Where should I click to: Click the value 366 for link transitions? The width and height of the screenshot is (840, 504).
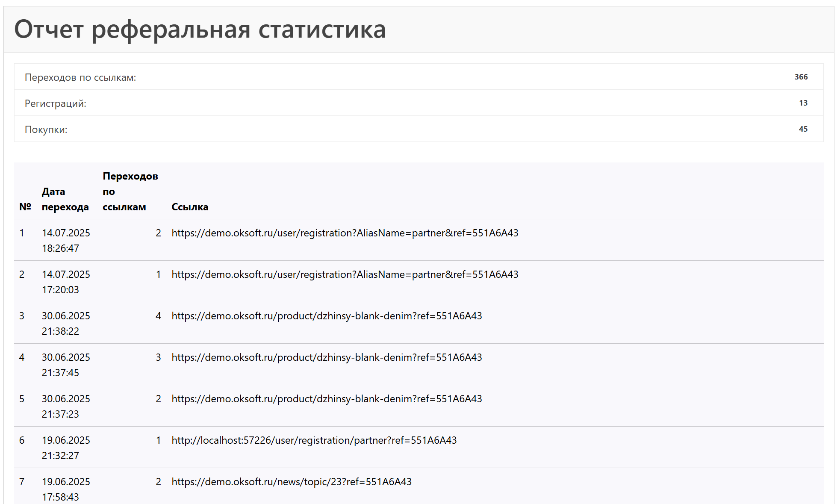(x=802, y=77)
